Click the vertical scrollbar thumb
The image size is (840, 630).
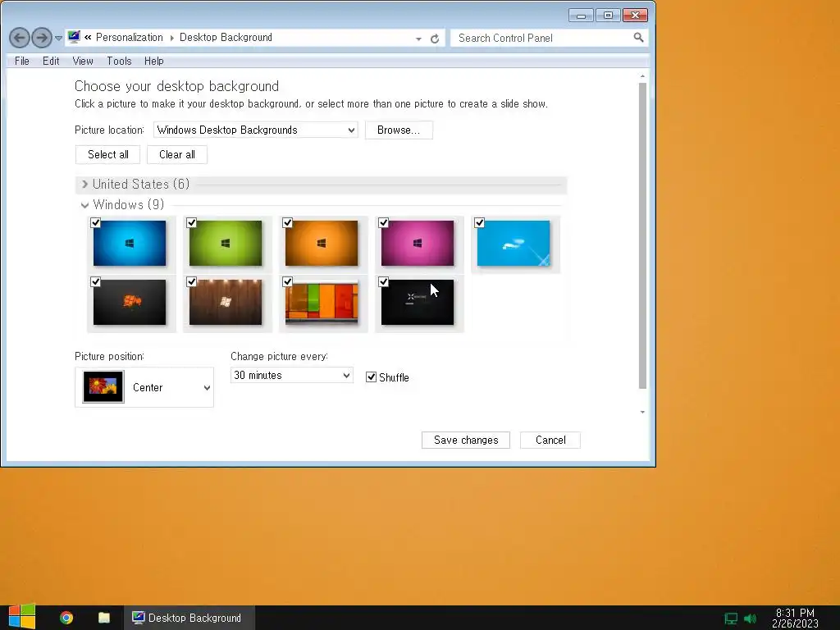click(642, 235)
